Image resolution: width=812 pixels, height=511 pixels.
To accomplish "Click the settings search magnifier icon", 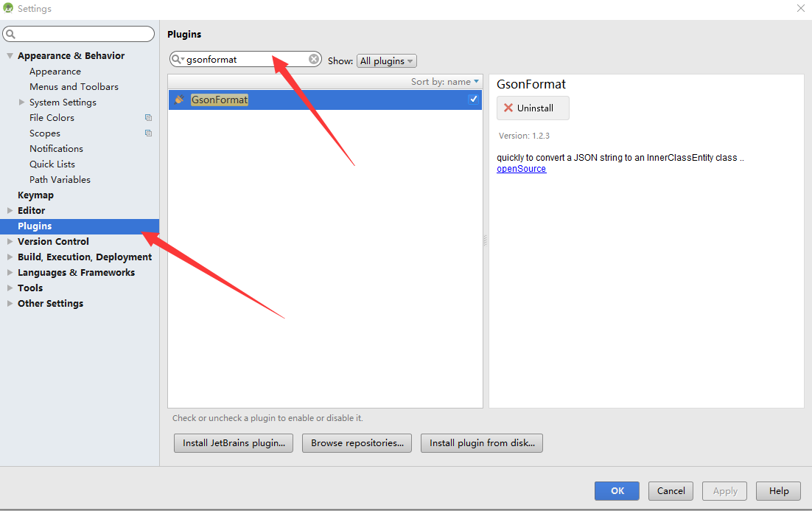I will click(x=10, y=34).
